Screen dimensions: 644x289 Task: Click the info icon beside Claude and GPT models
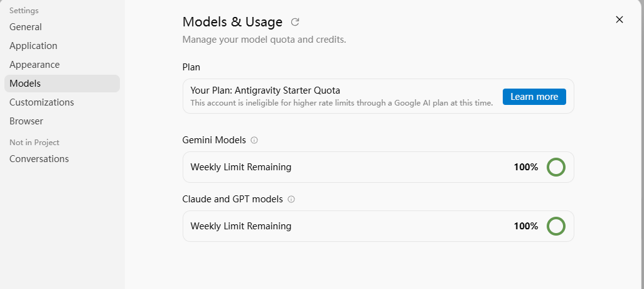291,199
